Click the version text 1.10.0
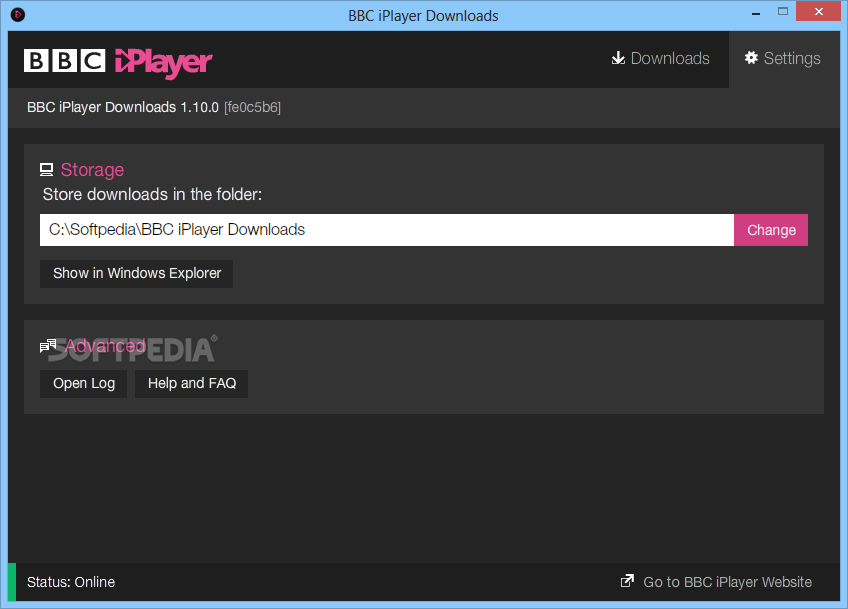 pos(200,107)
